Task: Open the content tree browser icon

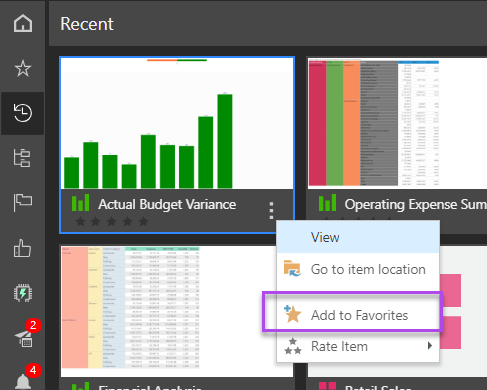Action: point(22,158)
